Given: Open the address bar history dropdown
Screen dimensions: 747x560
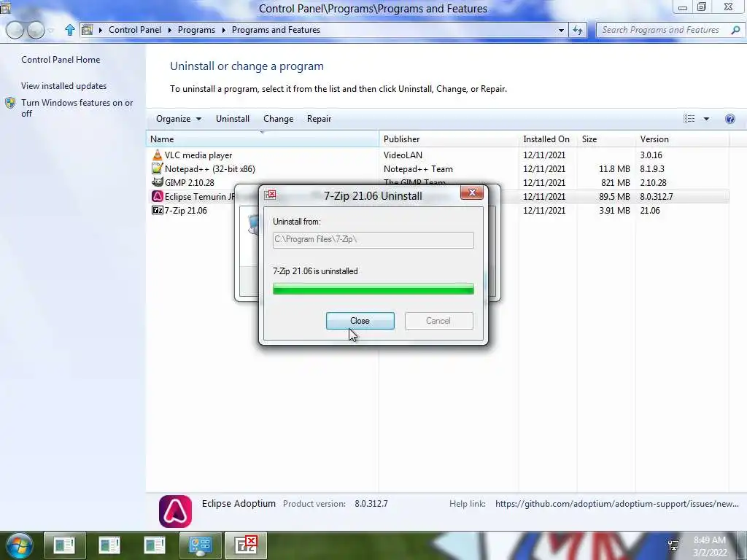Looking at the screenshot, I should (561, 30).
